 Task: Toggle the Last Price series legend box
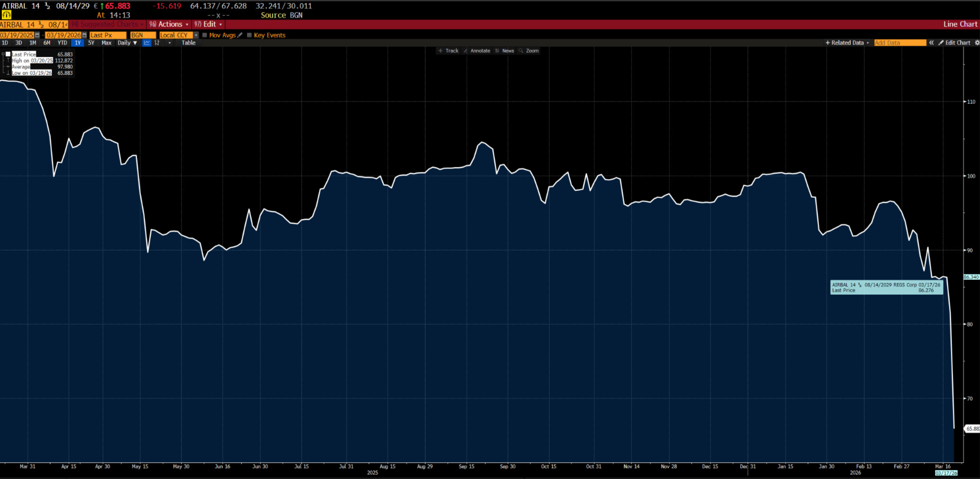tap(8, 54)
